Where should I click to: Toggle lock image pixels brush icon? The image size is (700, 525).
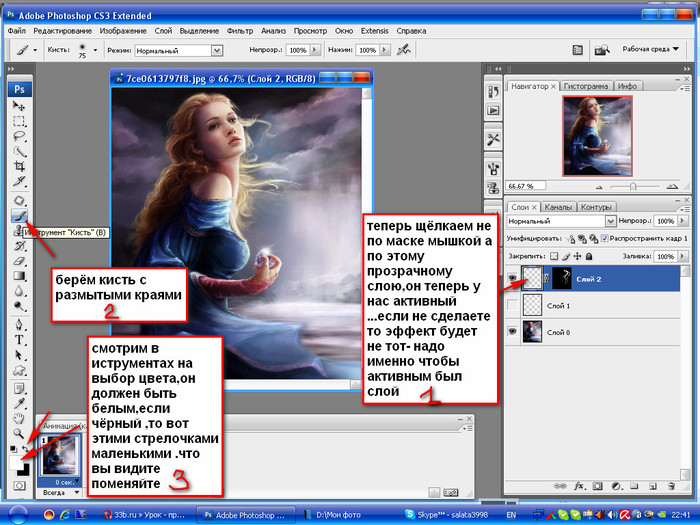(566, 256)
